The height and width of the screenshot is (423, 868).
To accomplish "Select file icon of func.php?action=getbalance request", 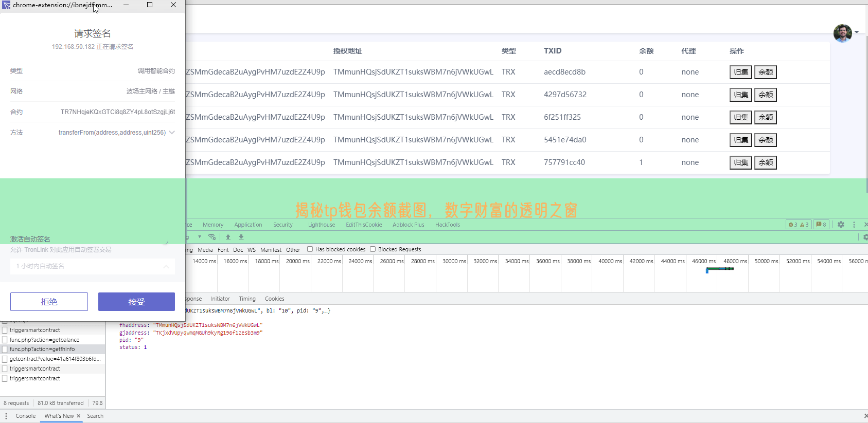I will click(x=5, y=340).
